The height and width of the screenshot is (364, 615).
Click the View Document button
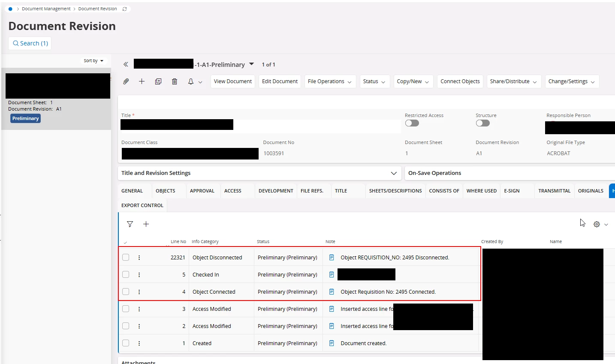coord(233,81)
